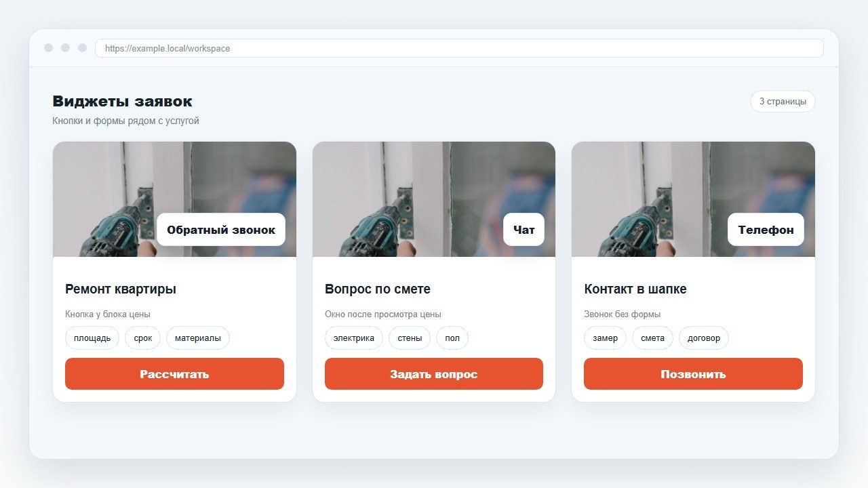
Task: Select the стены tag chip
Action: click(410, 338)
